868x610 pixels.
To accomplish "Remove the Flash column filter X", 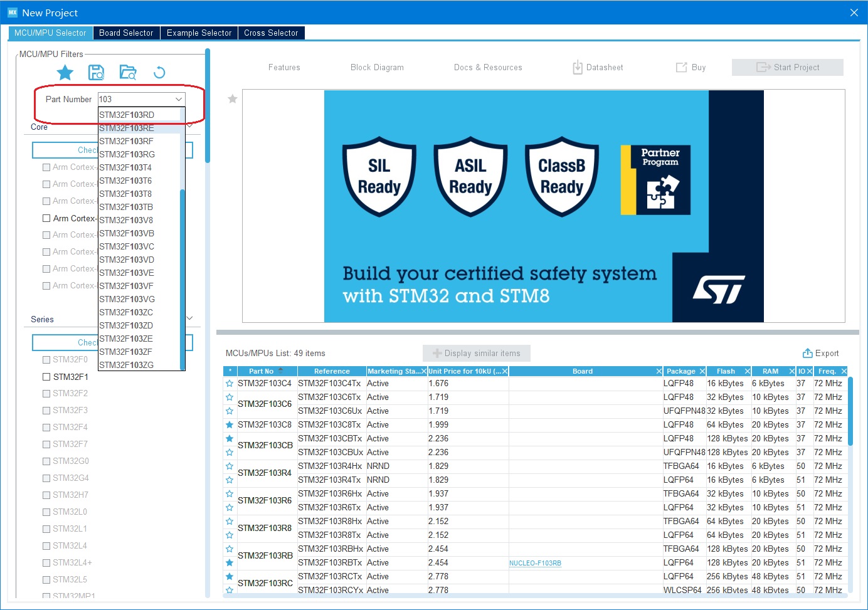I will tap(748, 371).
